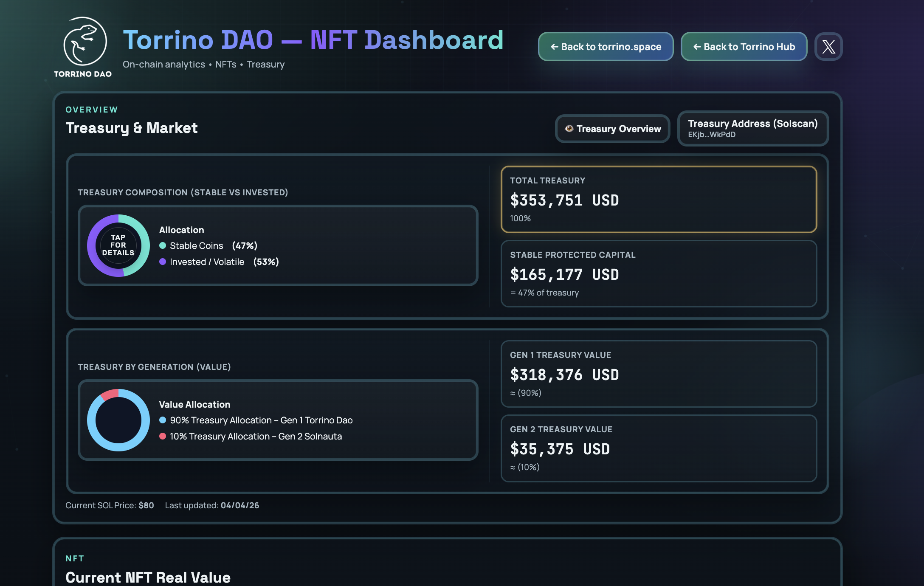Click the Last updated 04/04/26 text
The width and height of the screenshot is (924, 586).
tap(211, 505)
